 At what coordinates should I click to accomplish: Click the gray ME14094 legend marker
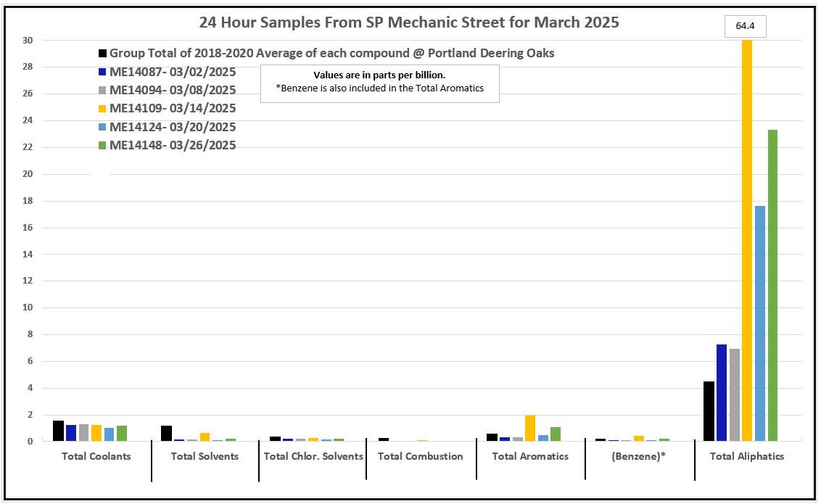[103, 91]
